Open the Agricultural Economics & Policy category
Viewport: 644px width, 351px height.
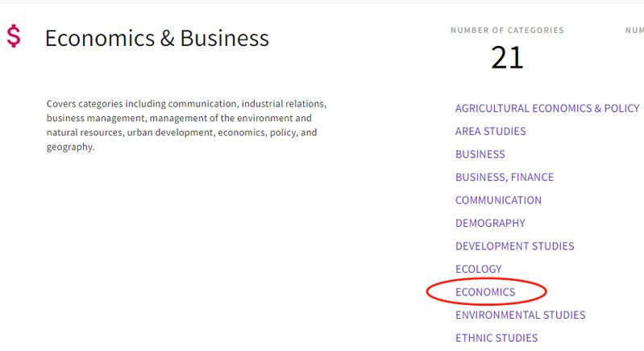pos(546,108)
